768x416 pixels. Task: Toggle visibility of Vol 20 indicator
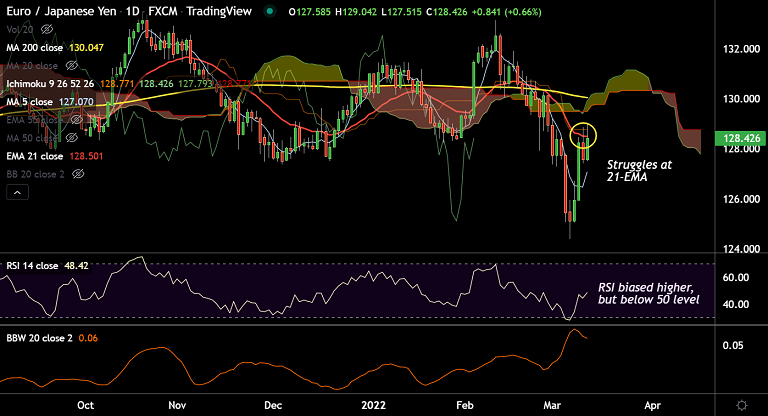tap(47, 29)
